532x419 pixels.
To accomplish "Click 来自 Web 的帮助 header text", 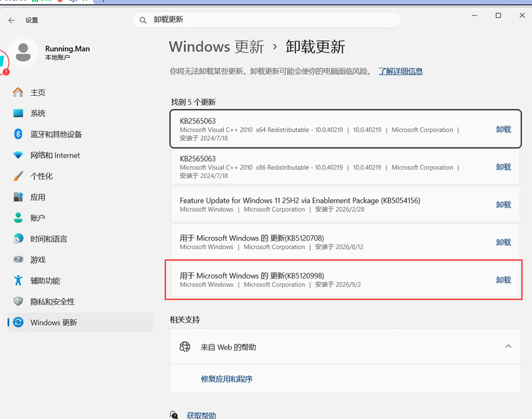I will pos(228,347).
